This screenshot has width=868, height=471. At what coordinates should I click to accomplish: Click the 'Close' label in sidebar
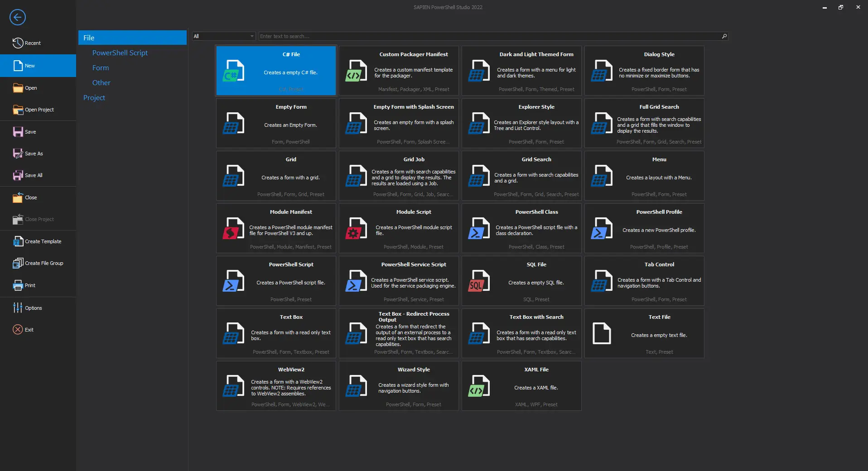(31, 197)
